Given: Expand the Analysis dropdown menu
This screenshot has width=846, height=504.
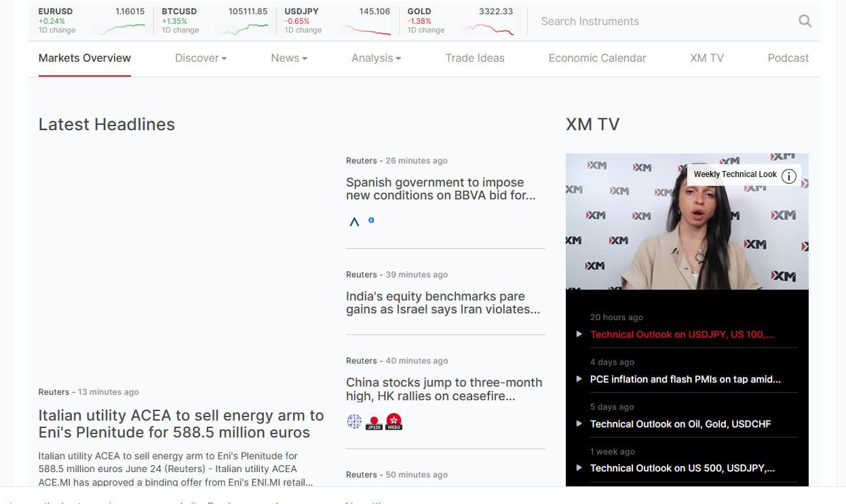Looking at the screenshot, I should 376,58.
